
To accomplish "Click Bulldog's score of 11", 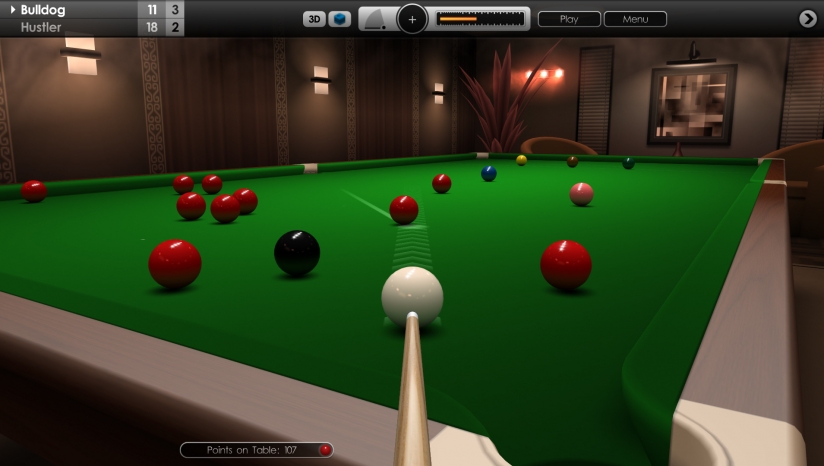I will click(152, 9).
